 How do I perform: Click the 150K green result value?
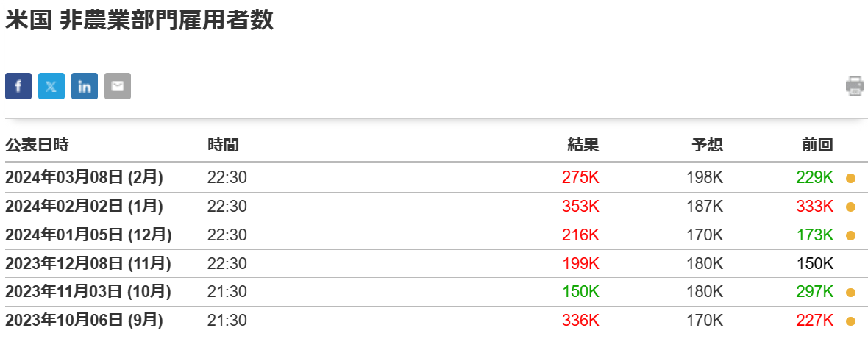(x=580, y=292)
